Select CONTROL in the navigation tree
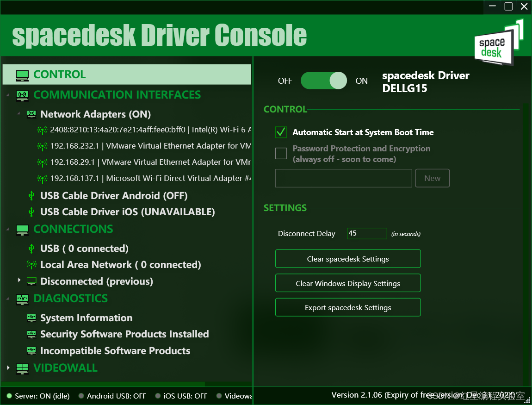This screenshot has height=405, width=532. [x=127, y=75]
